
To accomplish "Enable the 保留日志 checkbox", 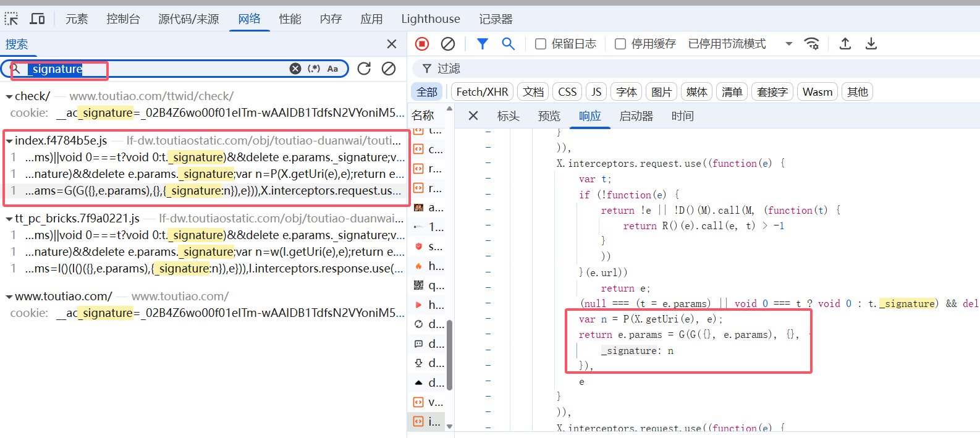I will 541,44.
